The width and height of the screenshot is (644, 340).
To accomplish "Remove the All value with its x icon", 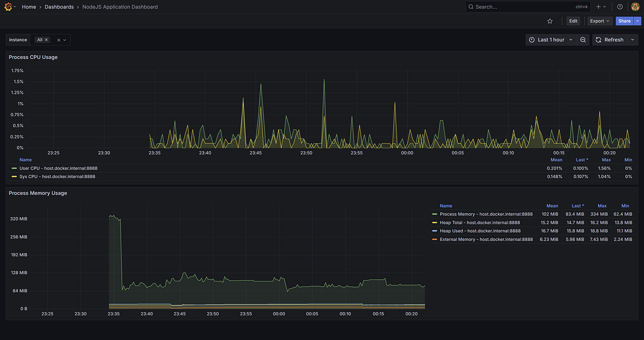I will pos(46,39).
